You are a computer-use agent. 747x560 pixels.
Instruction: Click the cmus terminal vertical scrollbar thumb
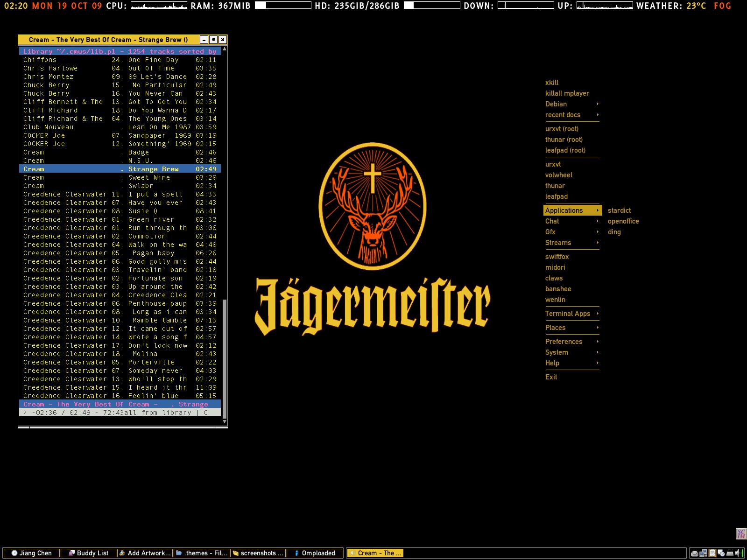tap(225, 359)
